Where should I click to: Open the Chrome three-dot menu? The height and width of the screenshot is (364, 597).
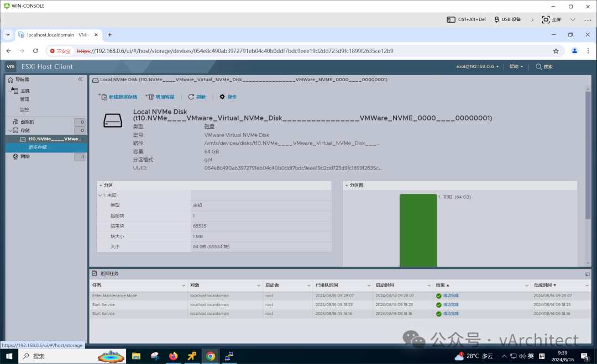[x=588, y=51]
